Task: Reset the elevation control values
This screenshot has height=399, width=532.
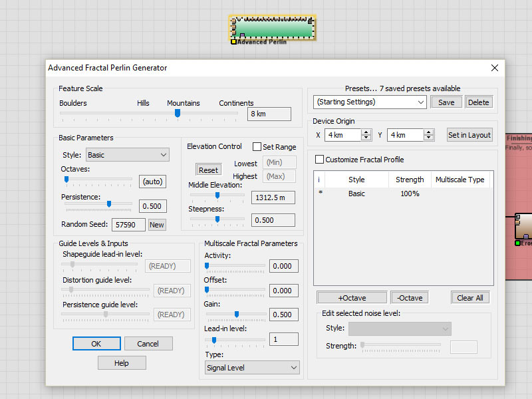Action: tap(208, 170)
